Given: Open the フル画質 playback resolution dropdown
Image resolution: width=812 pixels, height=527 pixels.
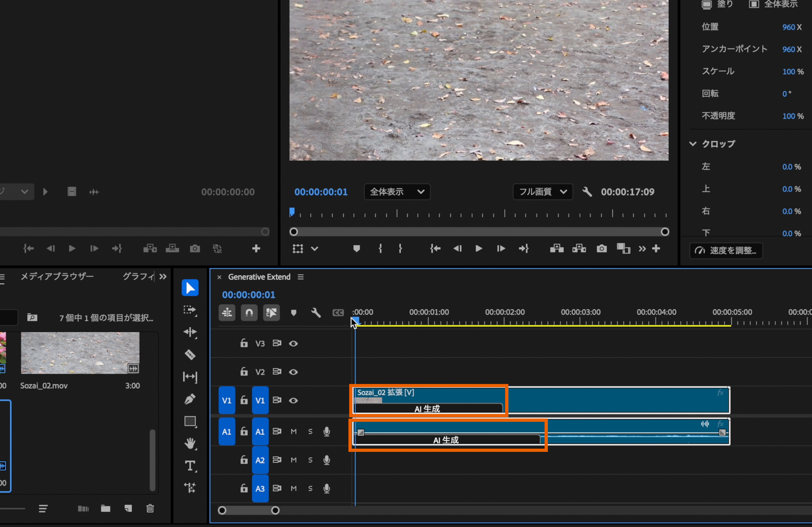Looking at the screenshot, I should [x=542, y=192].
